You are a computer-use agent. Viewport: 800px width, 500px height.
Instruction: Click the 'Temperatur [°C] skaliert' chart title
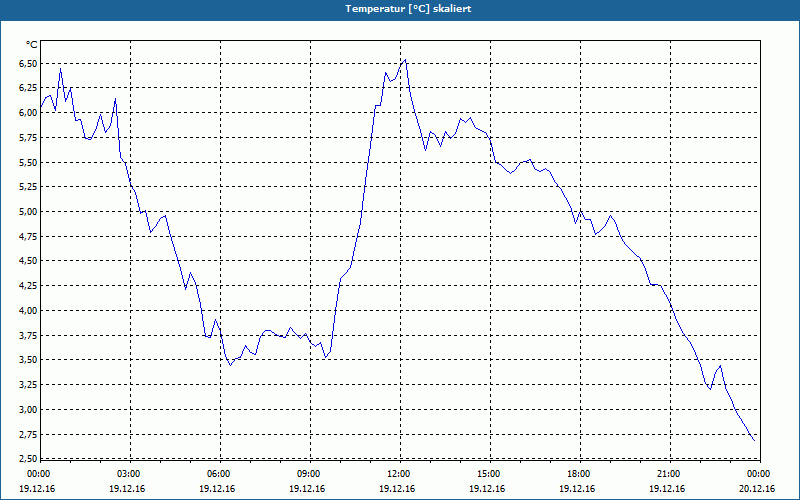(x=408, y=9)
